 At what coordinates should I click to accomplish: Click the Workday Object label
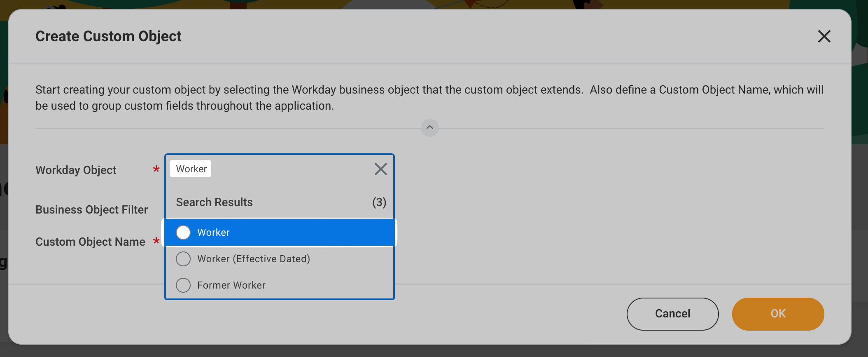pos(76,170)
